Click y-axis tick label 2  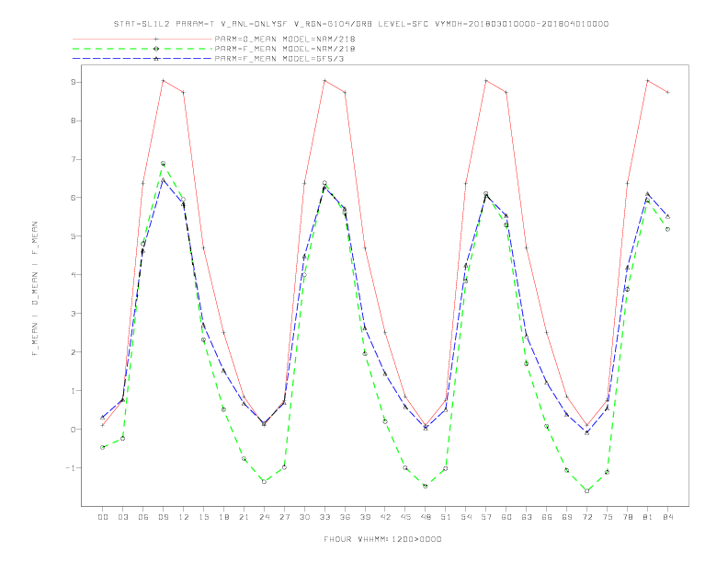[73, 352]
